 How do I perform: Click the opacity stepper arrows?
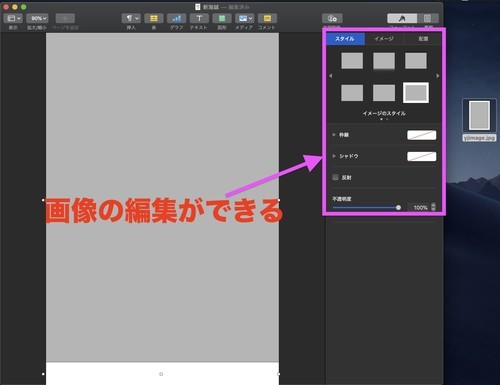[433, 207]
